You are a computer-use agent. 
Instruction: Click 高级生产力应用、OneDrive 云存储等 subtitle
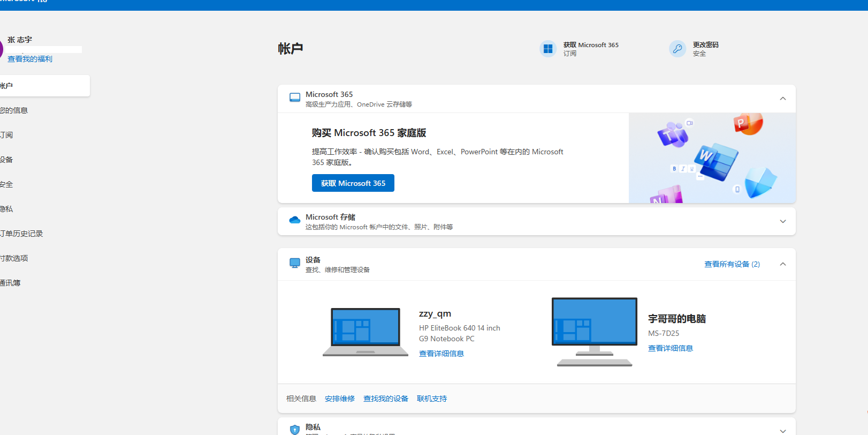(x=359, y=104)
